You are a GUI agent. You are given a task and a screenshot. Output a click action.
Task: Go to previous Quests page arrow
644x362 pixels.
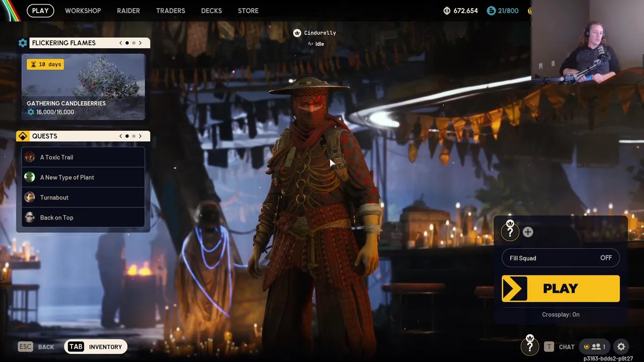tap(121, 136)
